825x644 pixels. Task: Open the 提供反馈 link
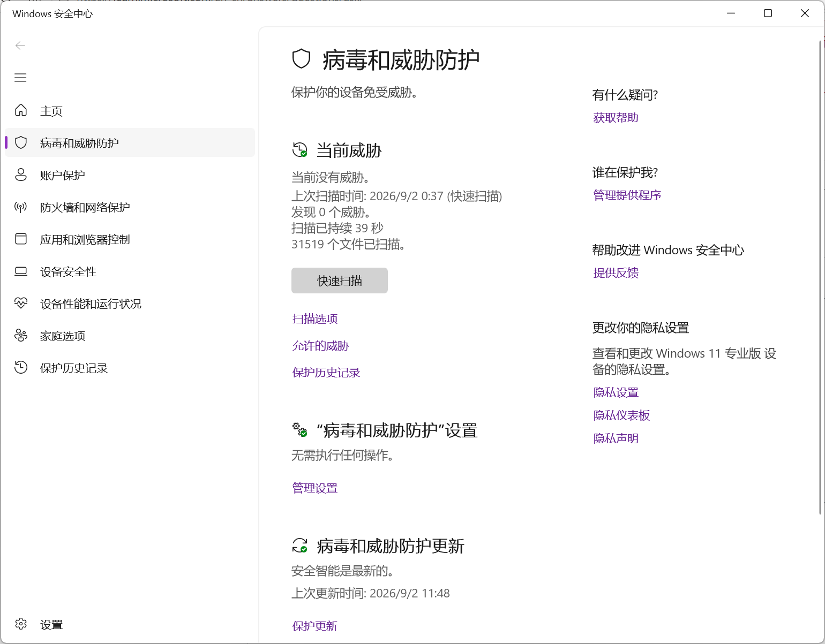coord(616,273)
